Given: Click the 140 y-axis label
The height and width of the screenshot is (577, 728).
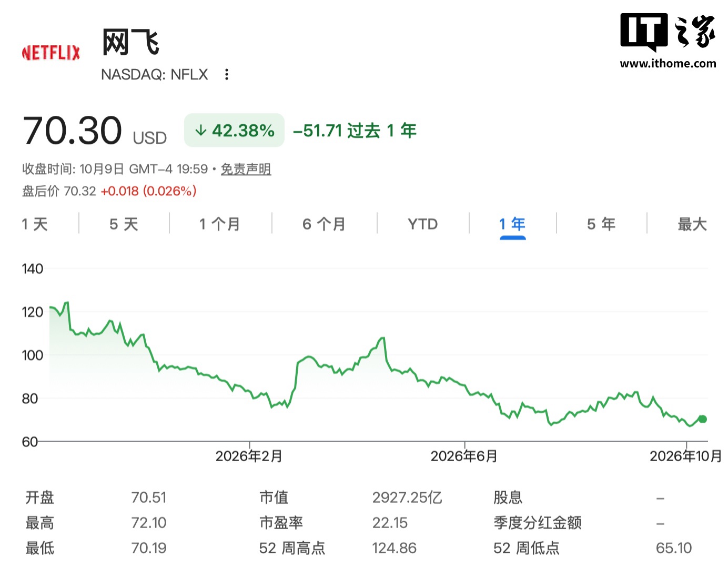Looking at the screenshot, I should tap(33, 268).
